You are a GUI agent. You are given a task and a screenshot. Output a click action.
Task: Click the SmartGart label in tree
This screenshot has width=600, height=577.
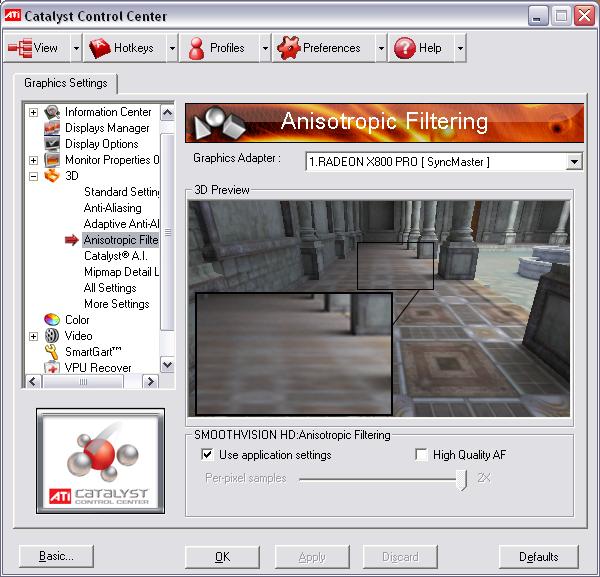pos(93,352)
